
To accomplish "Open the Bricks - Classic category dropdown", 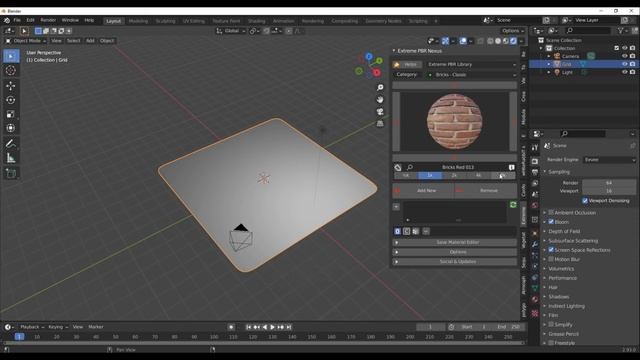I will 471,75.
